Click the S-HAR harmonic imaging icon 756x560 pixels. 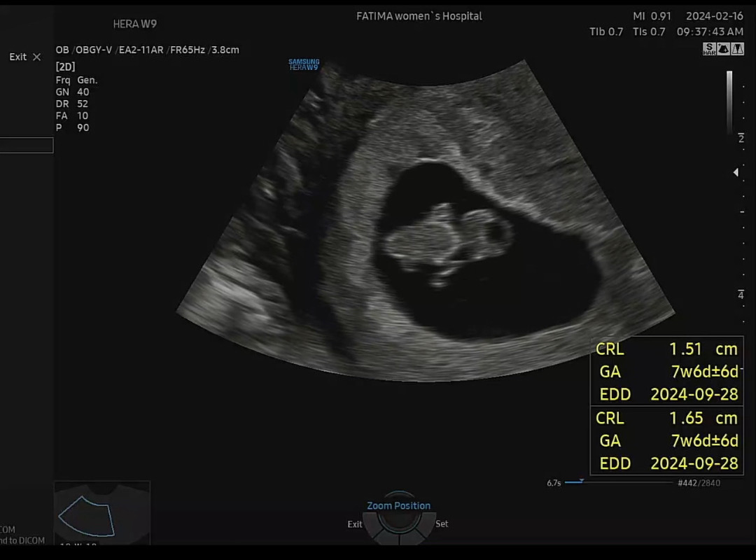[709, 49]
